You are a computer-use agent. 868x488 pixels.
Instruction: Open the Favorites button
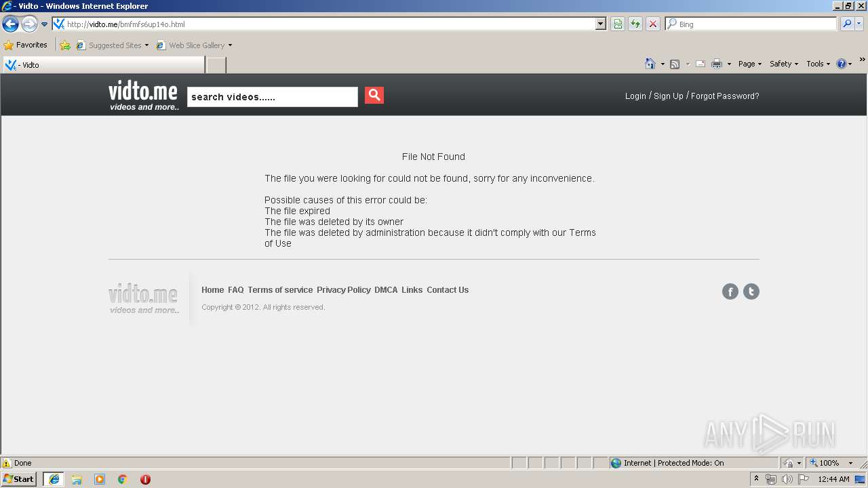[26, 45]
